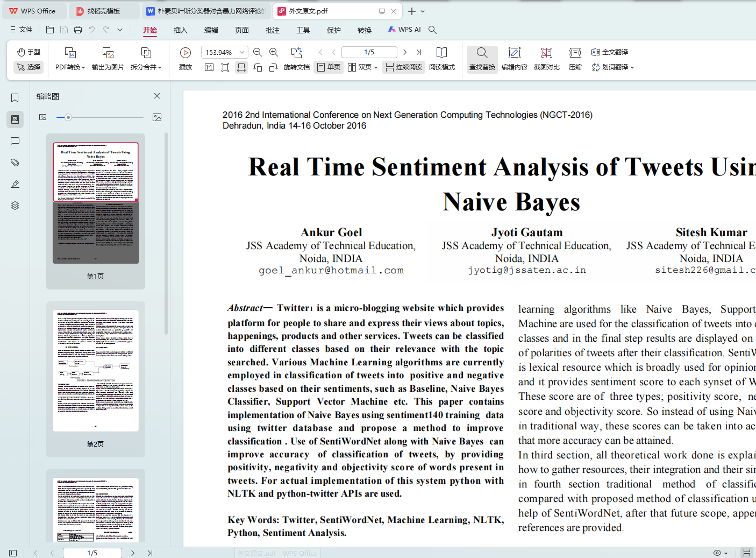Zoom in with the plus magnifier
756x558 pixels.
coord(274,52)
